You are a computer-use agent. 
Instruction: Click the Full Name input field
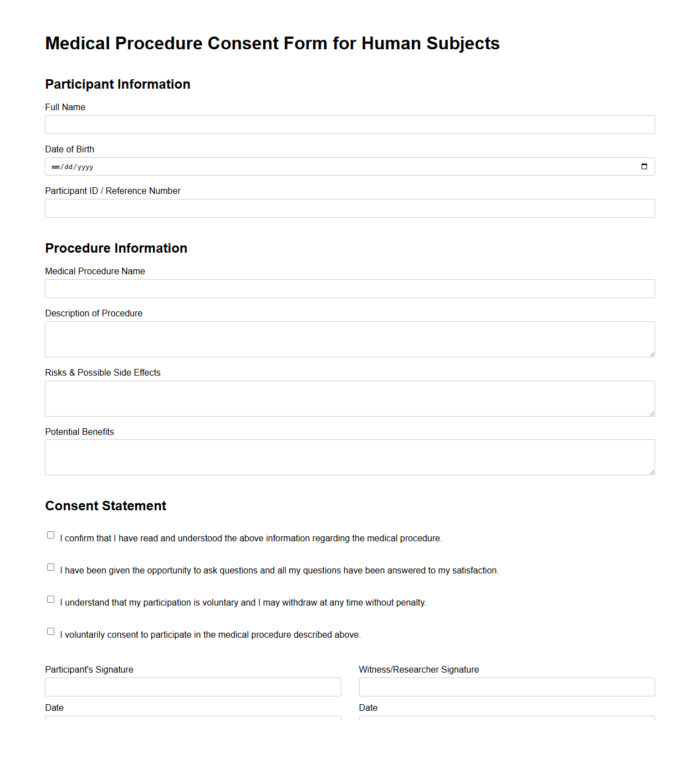point(350,124)
